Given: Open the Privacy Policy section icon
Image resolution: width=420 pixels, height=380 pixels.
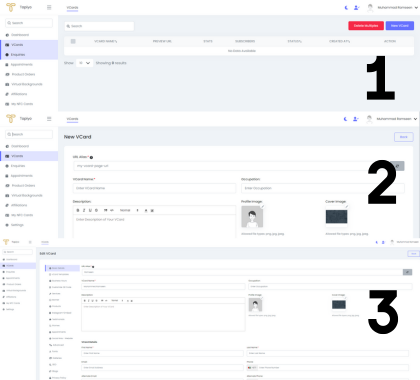Looking at the screenshot, I should [50, 377].
